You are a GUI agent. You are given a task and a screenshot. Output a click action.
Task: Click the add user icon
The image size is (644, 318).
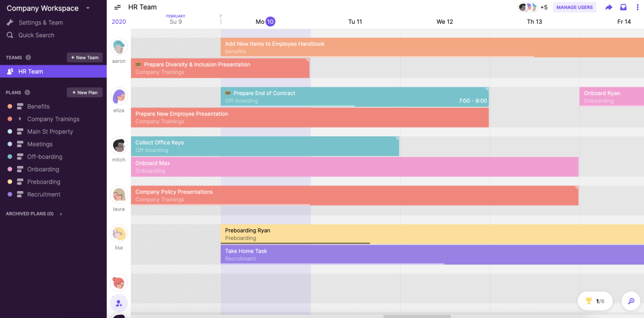(119, 304)
